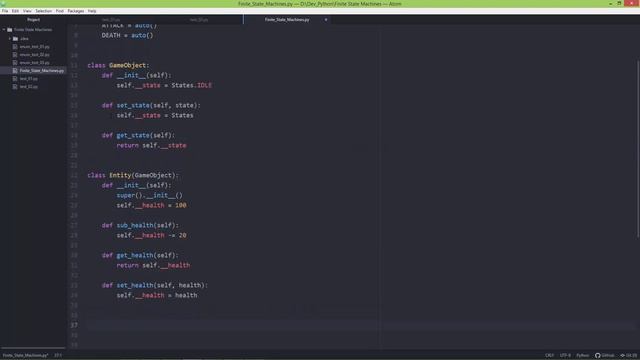The image size is (640, 360).
Task: Click on 'self.__health -= 20' line
Action: point(151,235)
